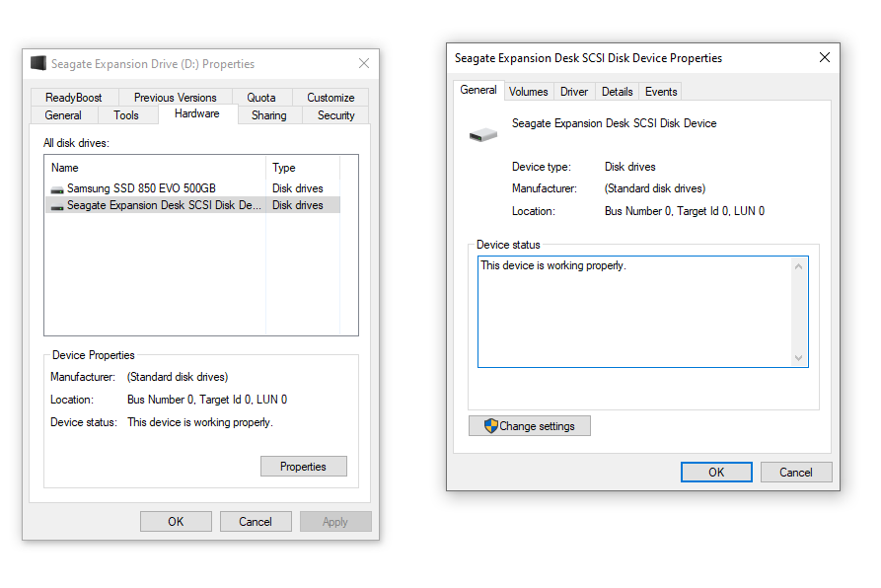Open the Tools tab
The width and height of the screenshot is (881, 588).
126,115
